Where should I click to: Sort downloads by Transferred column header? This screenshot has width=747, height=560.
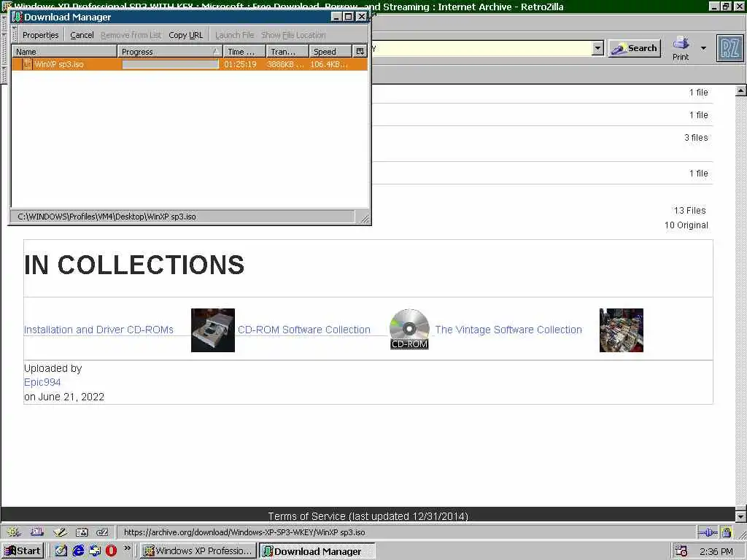(x=287, y=52)
